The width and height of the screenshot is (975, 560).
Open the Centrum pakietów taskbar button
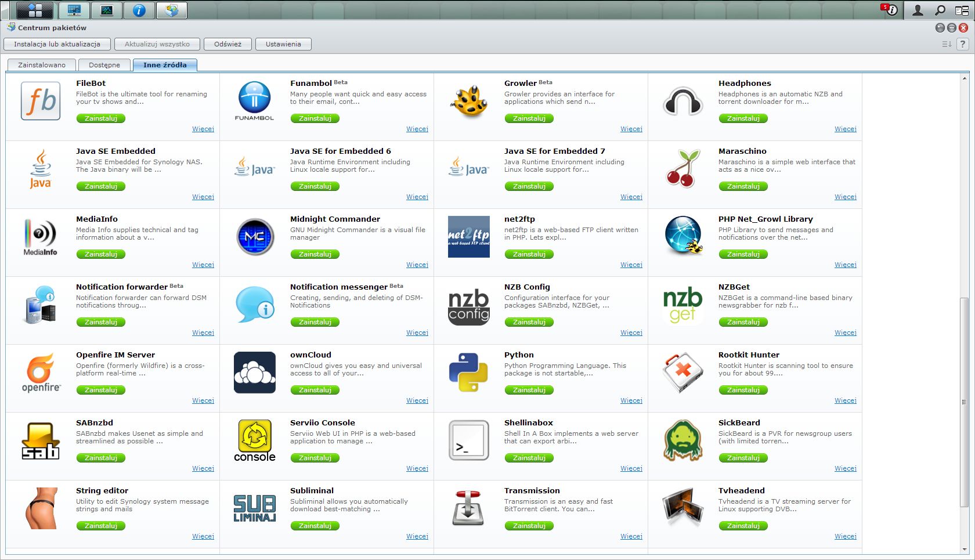point(172,10)
